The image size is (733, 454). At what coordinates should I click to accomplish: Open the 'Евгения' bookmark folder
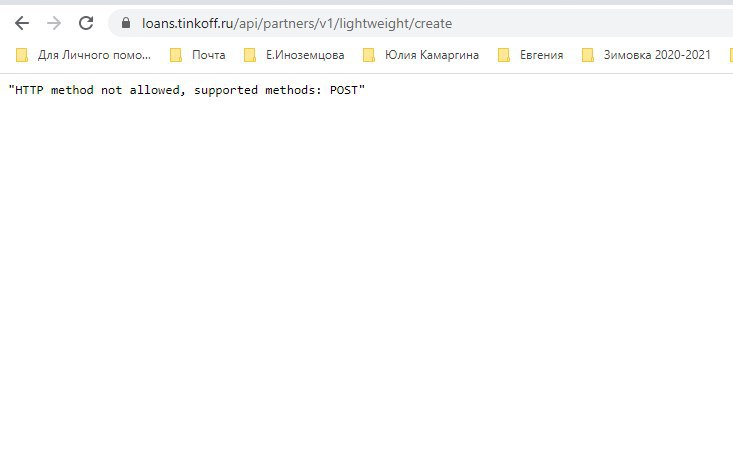point(531,55)
